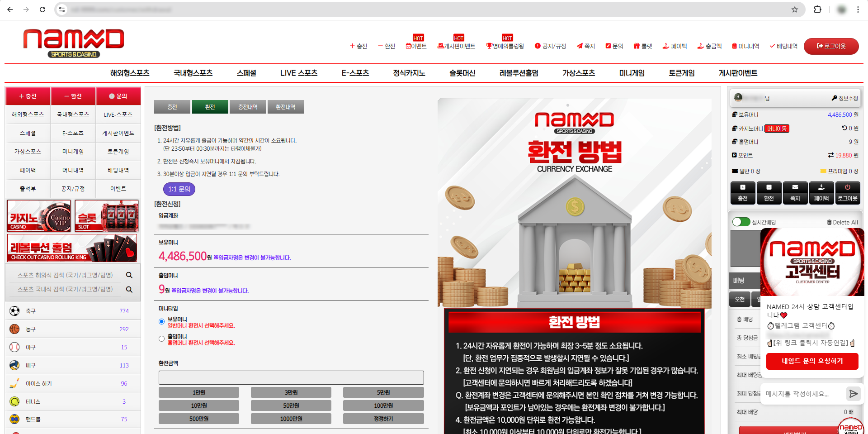Click the red 충전 button in the left sidebar
Screen dimensions: 868x434
28,96
